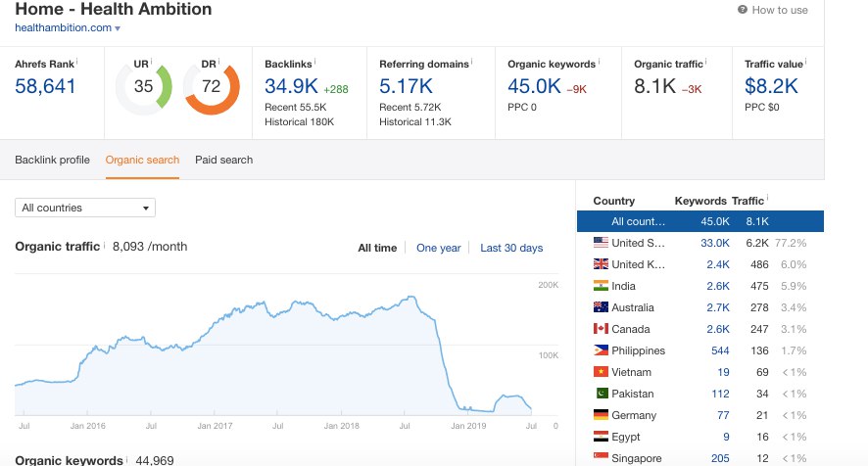This screenshot has width=868, height=466.
Task: Click the Historical 11.3K referring domains text
Action: tap(415, 122)
